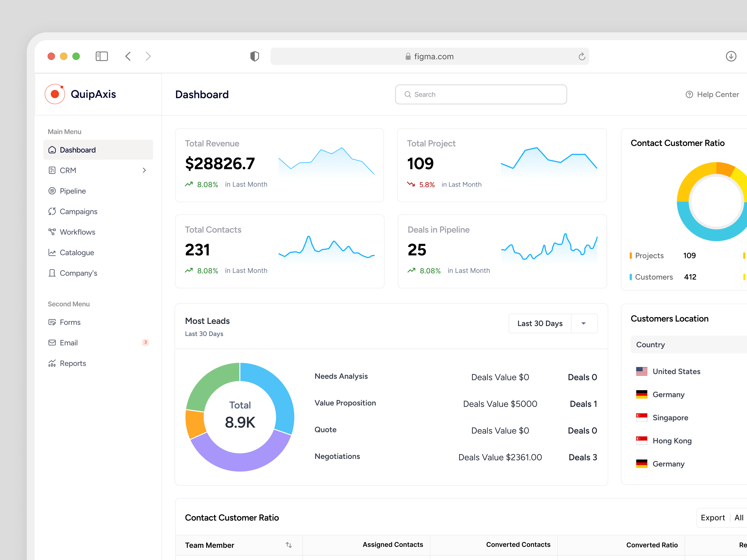Click the Total Contacts value 231
Image resolution: width=747 pixels, height=560 pixels.
[197, 250]
